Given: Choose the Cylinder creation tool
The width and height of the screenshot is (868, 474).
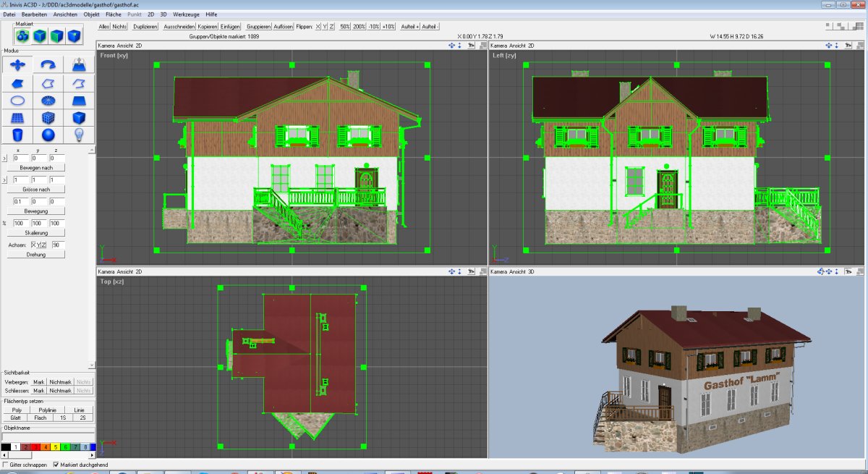Looking at the screenshot, I should 17,135.
